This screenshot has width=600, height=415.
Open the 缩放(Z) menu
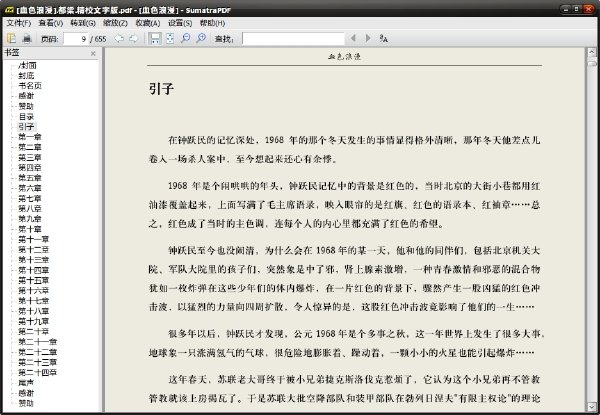pos(115,23)
